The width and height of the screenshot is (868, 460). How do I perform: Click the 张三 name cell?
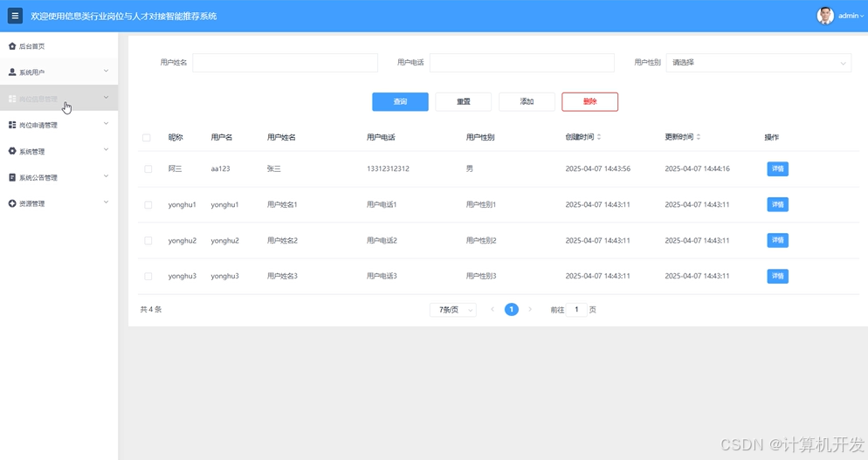(x=274, y=168)
